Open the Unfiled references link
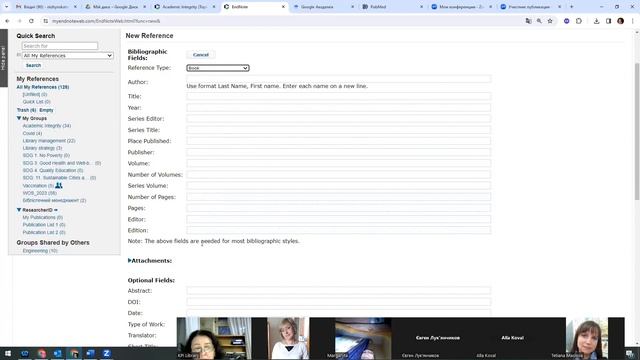 pos(35,94)
